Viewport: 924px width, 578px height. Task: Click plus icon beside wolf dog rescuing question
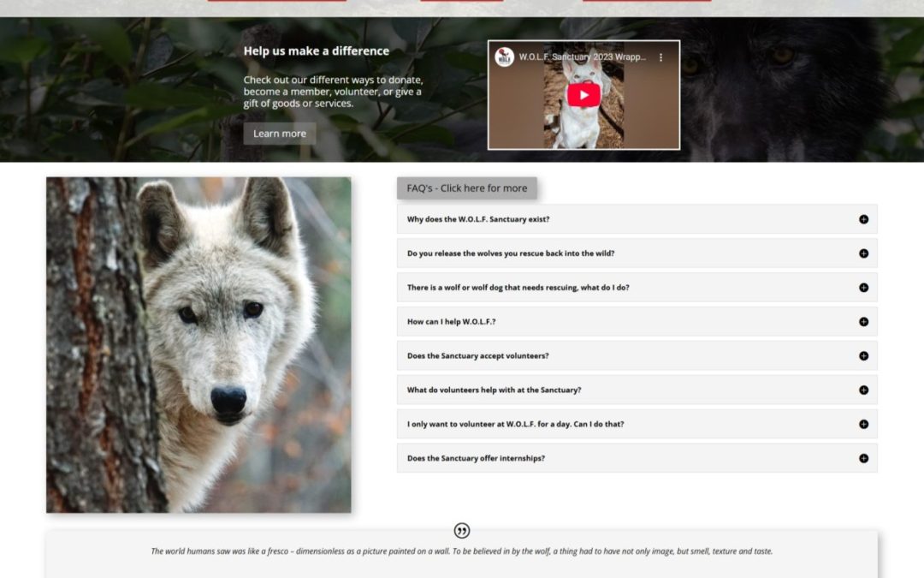click(863, 288)
